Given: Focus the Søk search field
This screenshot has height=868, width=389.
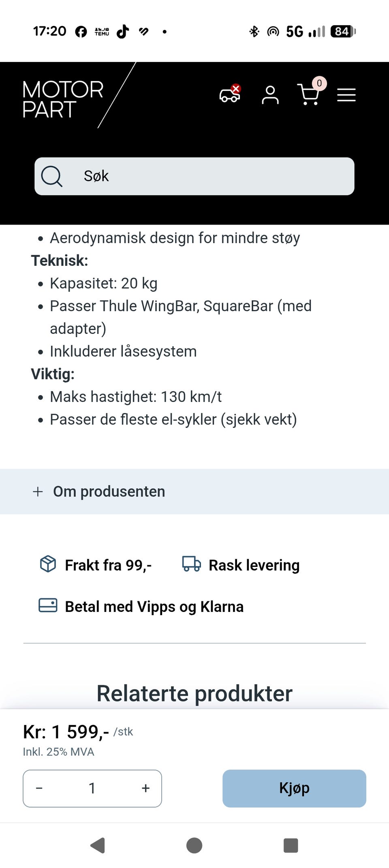Looking at the screenshot, I should point(194,176).
